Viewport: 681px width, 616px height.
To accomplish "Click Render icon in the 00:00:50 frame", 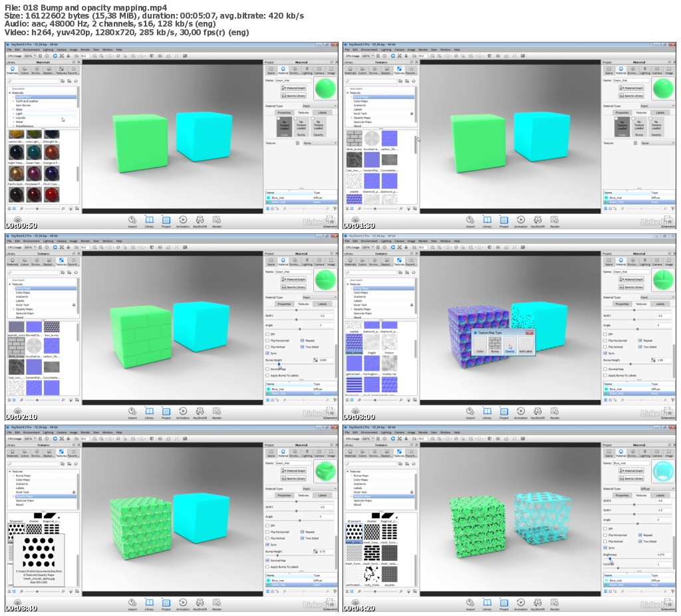I will 217,220.
